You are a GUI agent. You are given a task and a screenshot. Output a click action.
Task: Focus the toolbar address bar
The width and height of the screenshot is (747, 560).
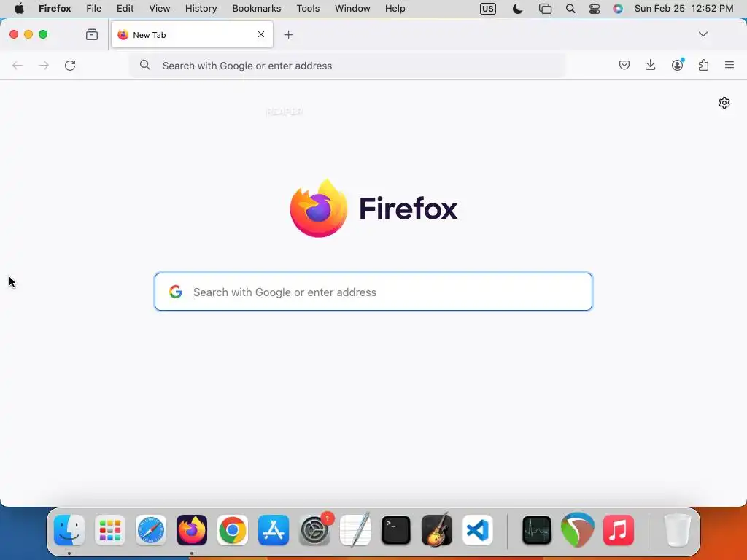347,66
